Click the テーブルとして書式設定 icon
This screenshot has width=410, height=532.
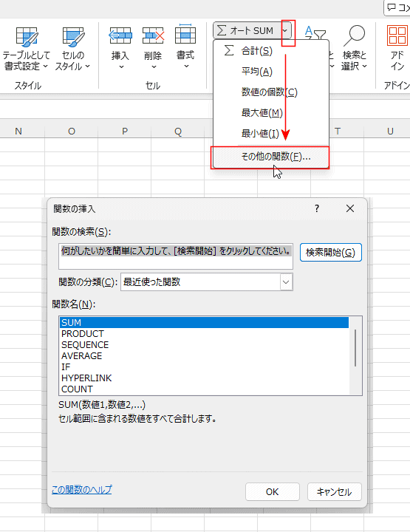(27, 37)
